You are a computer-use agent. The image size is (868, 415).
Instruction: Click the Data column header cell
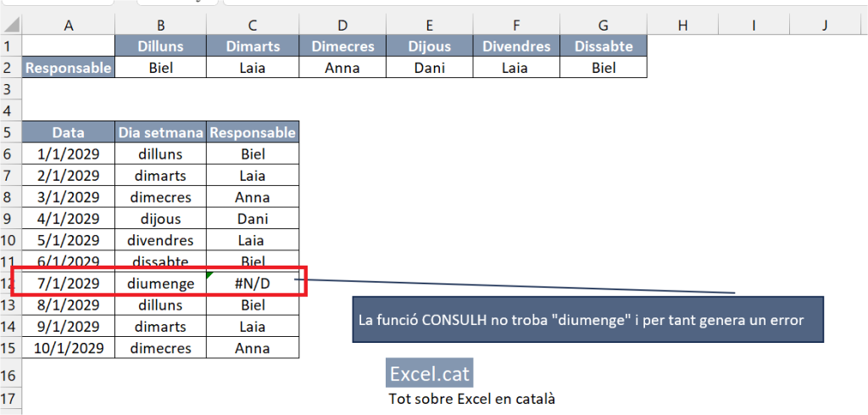[x=69, y=132]
